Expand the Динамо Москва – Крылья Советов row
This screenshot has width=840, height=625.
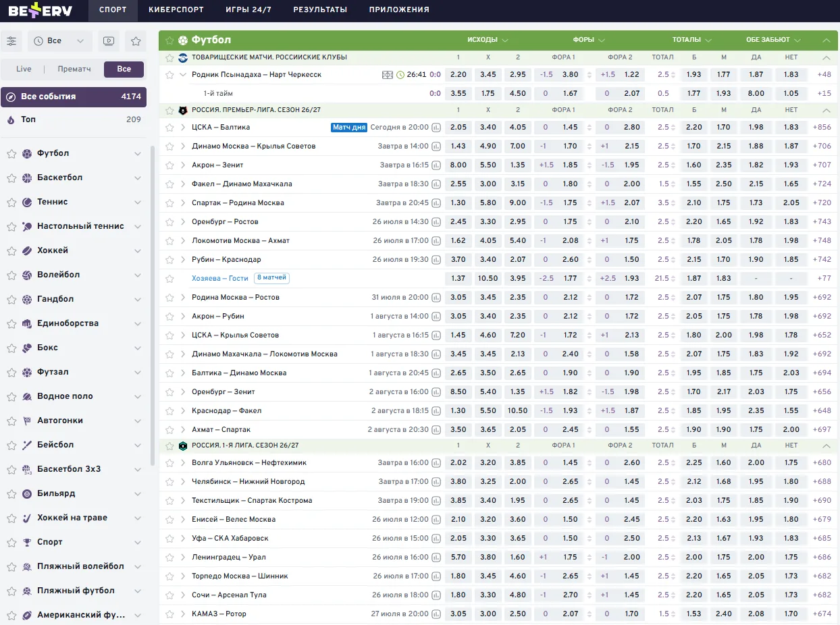183,146
